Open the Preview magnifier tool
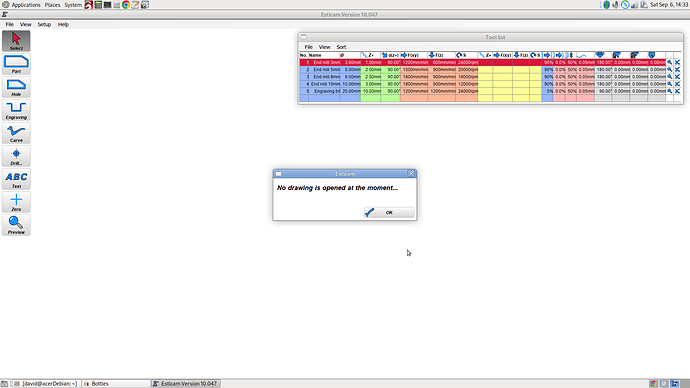The image size is (690, 388). pos(16,225)
